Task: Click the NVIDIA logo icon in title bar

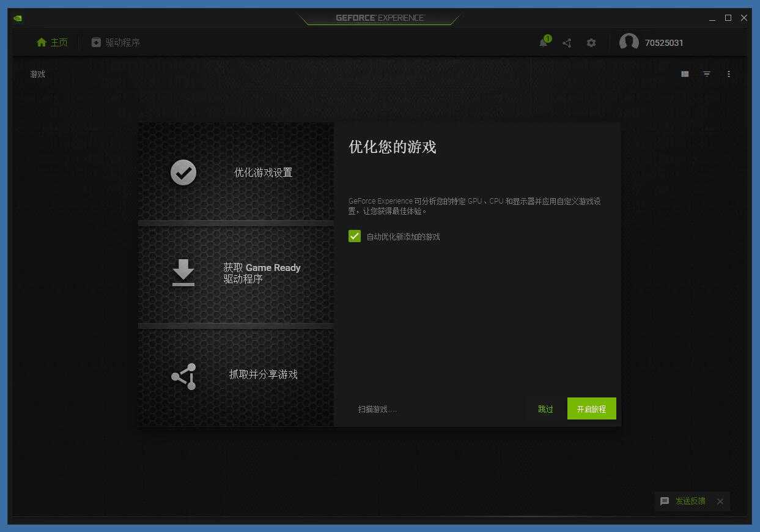Action: click(x=18, y=18)
